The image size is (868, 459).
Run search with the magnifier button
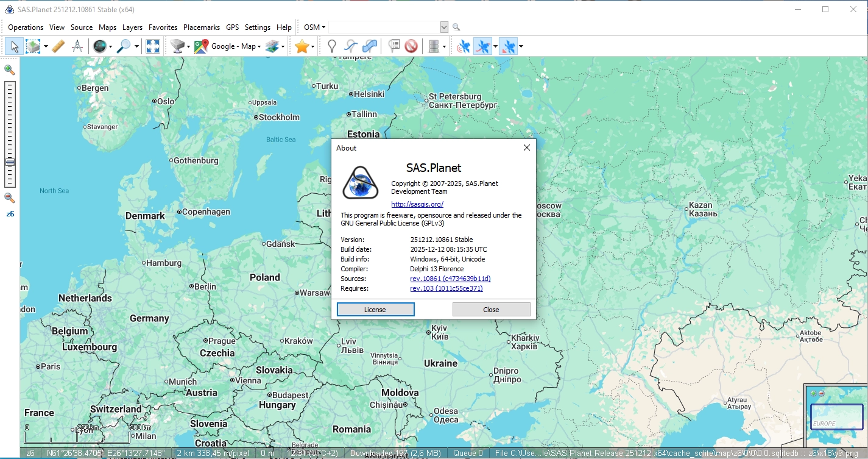(x=456, y=27)
